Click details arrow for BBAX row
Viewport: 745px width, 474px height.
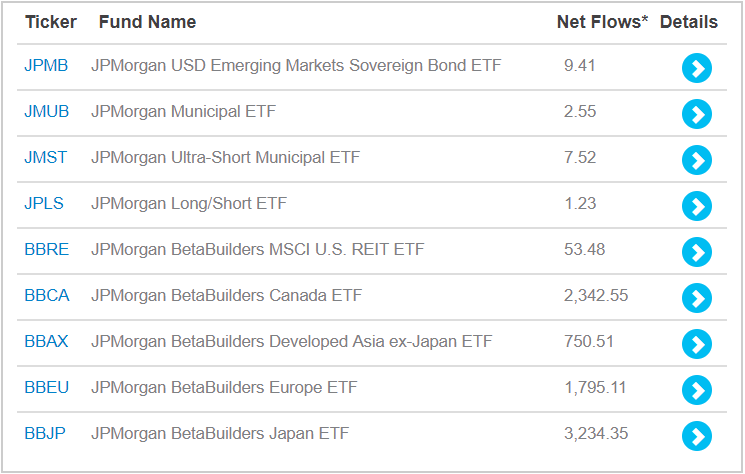696,344
